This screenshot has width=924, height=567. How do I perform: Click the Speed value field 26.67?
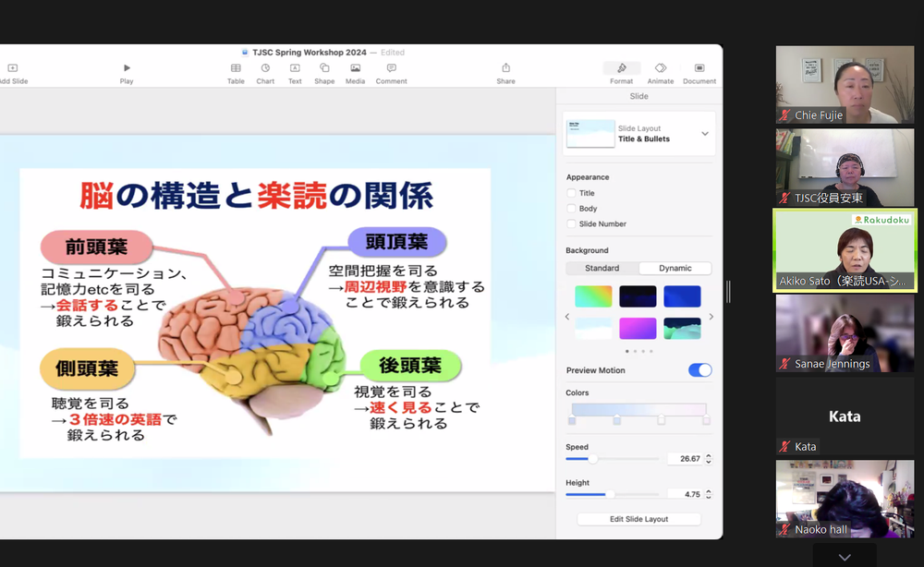click(686, 459)
